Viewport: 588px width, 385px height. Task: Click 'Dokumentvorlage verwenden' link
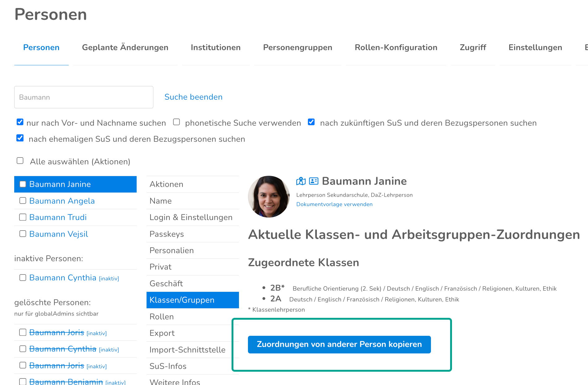coord(334,204)
